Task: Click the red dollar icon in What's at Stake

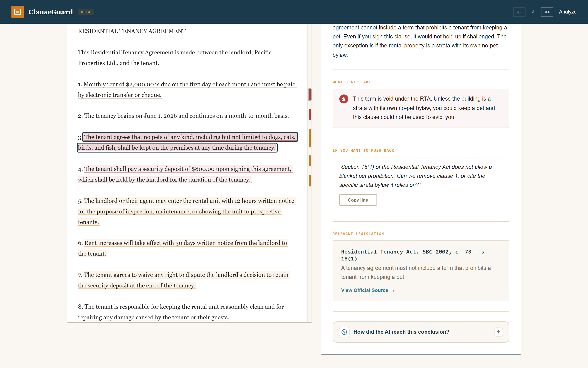Action: (x=344, y=99)
